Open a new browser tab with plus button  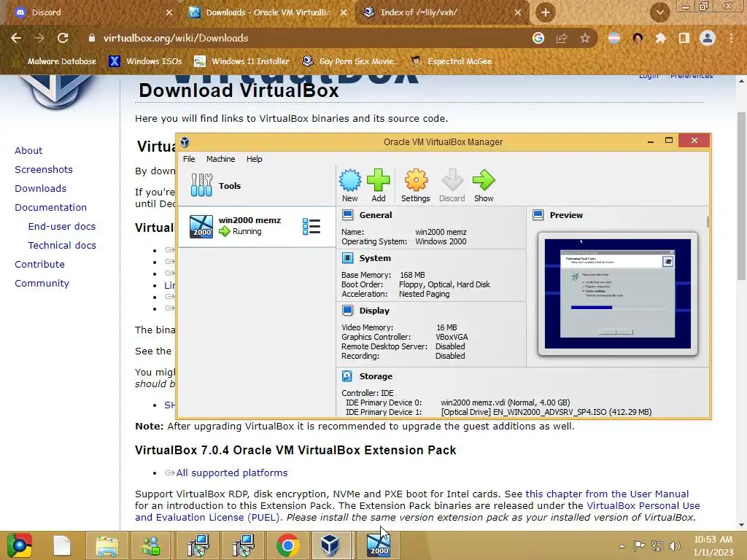click(x=546, y=12)
